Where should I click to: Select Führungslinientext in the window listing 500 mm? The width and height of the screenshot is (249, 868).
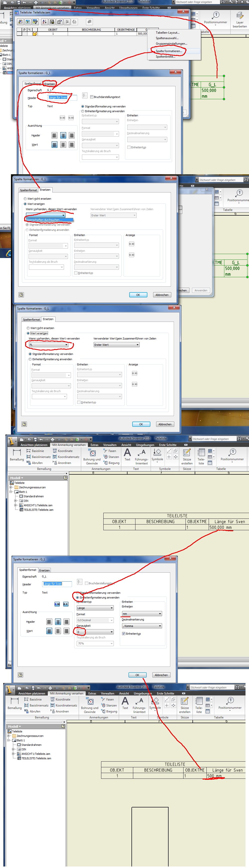139,705
